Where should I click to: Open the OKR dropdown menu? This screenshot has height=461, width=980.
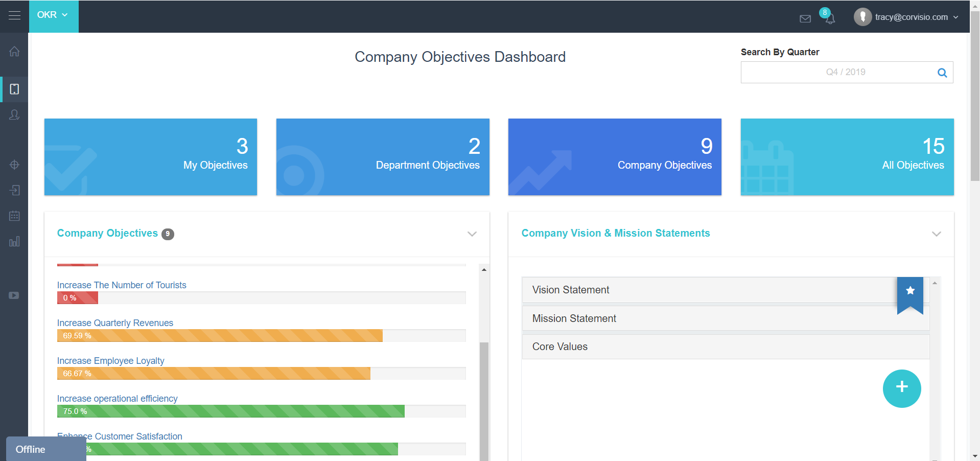(x=53, y=15)
